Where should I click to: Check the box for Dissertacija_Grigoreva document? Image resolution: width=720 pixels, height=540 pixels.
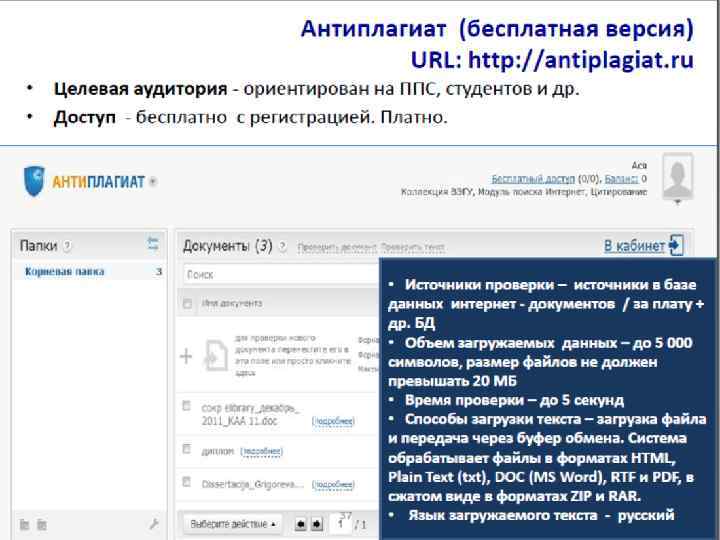(x=186, y=482)
